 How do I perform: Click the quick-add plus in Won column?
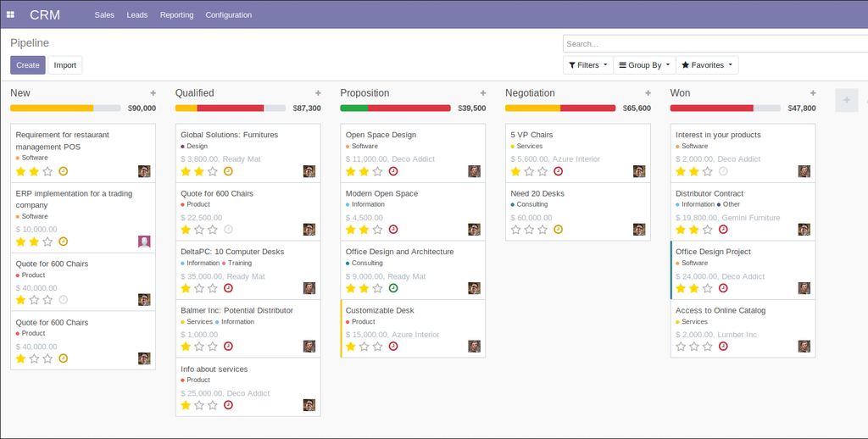[813, 93]
